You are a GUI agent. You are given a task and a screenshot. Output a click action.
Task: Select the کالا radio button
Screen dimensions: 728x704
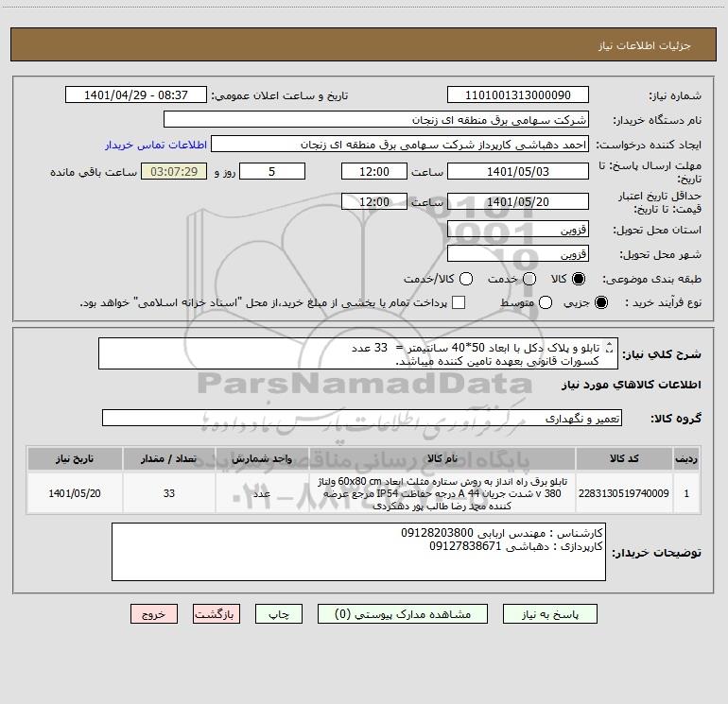(x=579, y=279)
